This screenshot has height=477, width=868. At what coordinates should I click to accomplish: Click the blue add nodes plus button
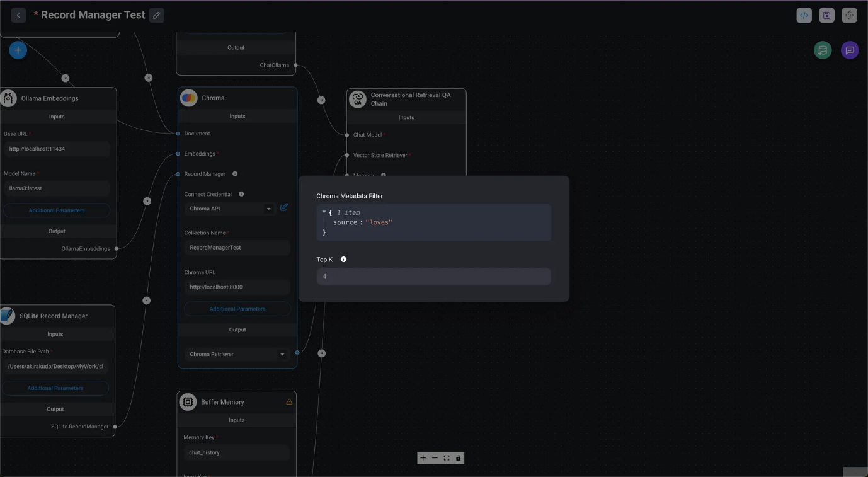pos(18,50)
